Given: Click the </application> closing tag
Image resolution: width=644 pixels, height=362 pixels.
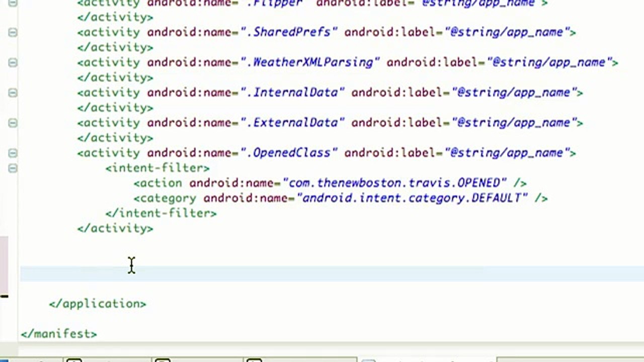Looking at the screenshot, I should pyautogui.click(x=98, y=304).
